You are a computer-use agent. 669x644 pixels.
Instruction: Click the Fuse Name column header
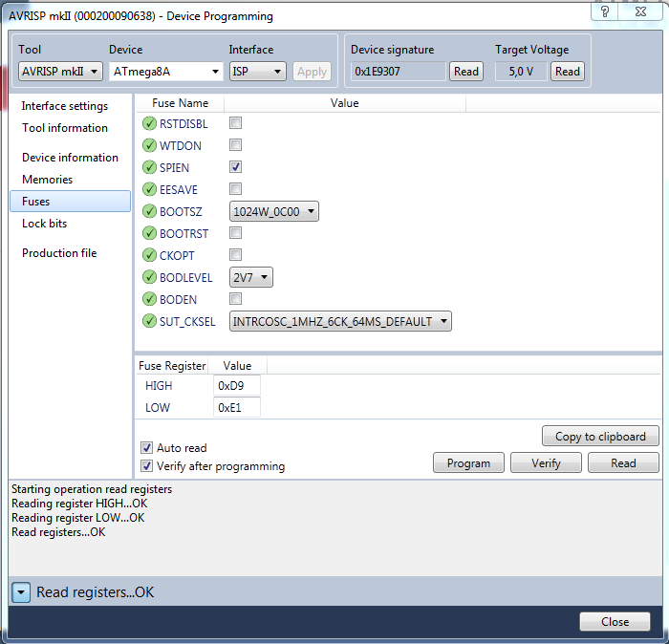[180, 103]
